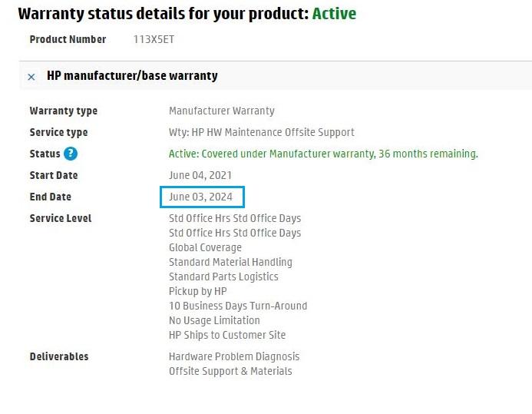Click the green warranty coverage status message

pyautogui.click(x=323, y=154)
